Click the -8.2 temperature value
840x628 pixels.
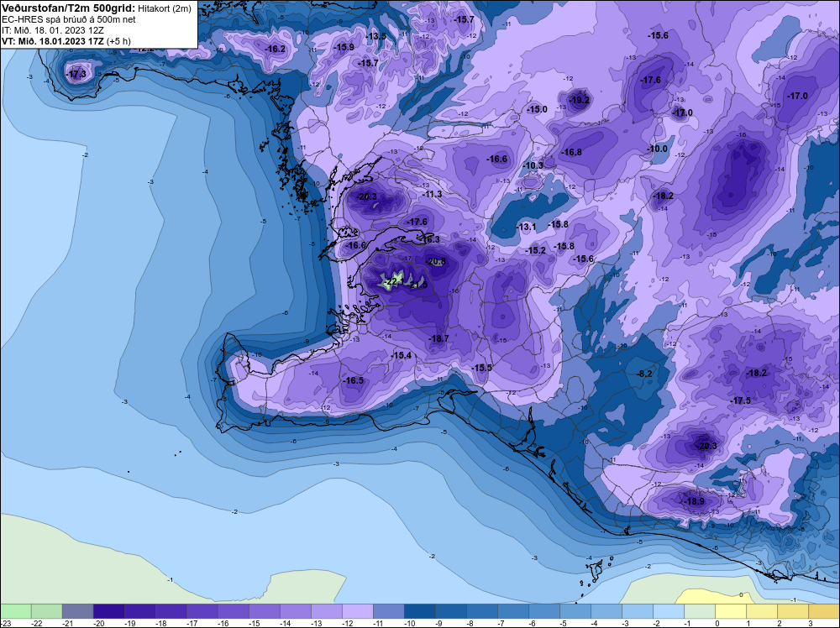point(644,374)
